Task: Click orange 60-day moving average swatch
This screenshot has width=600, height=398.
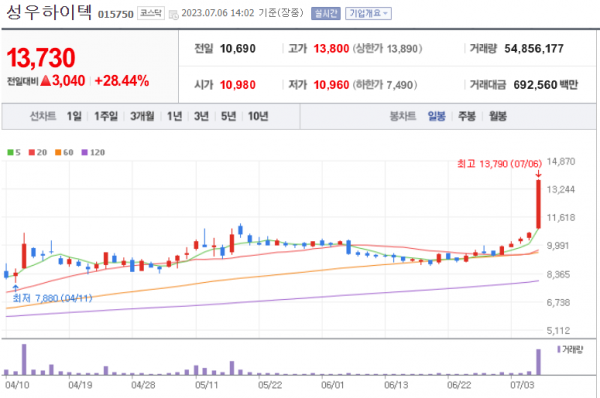Action: click(58, 152)
